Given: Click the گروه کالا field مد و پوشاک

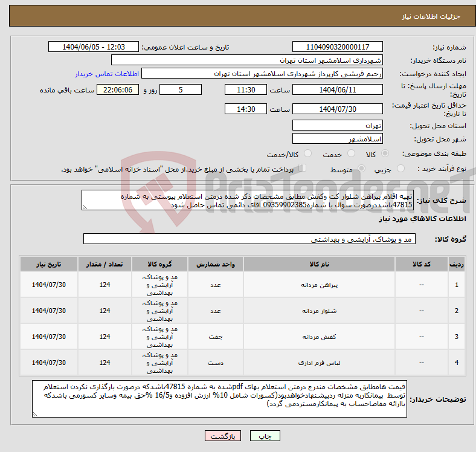Looking at the screenshot, I should 249,239.
